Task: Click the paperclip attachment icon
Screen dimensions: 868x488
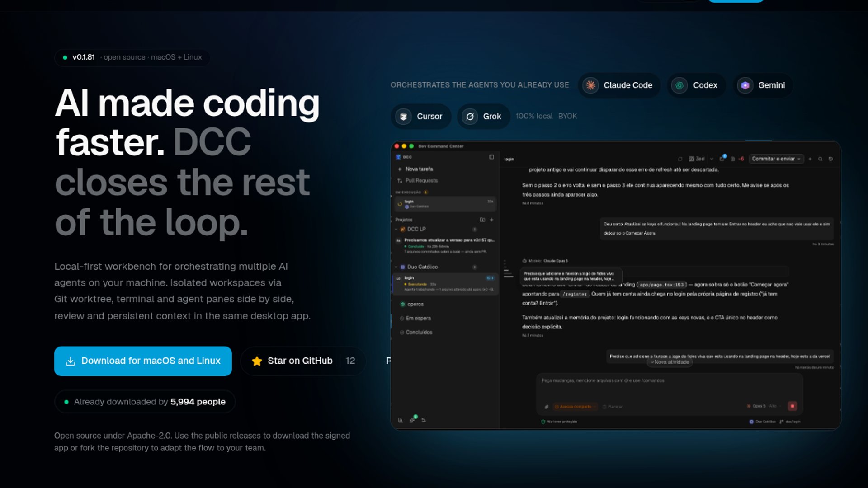Action: click(x=547, y=407)
